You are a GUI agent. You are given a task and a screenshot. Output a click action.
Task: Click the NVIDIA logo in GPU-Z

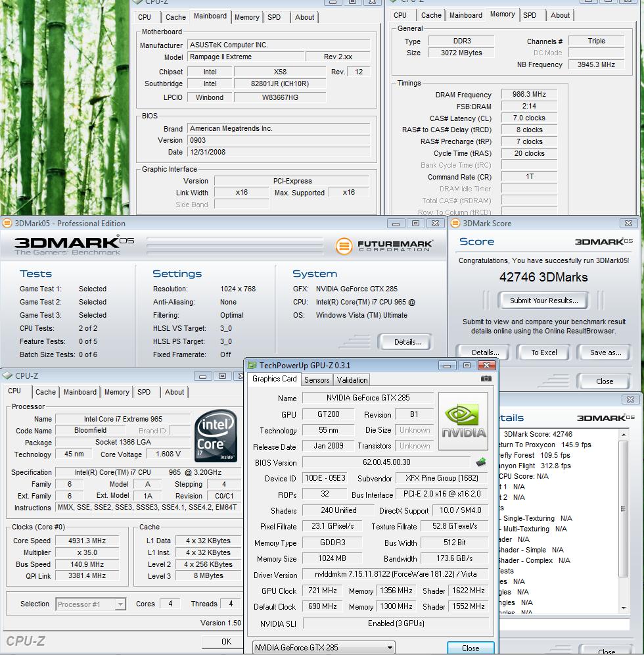pyautogui.click(x=463, y=421)
